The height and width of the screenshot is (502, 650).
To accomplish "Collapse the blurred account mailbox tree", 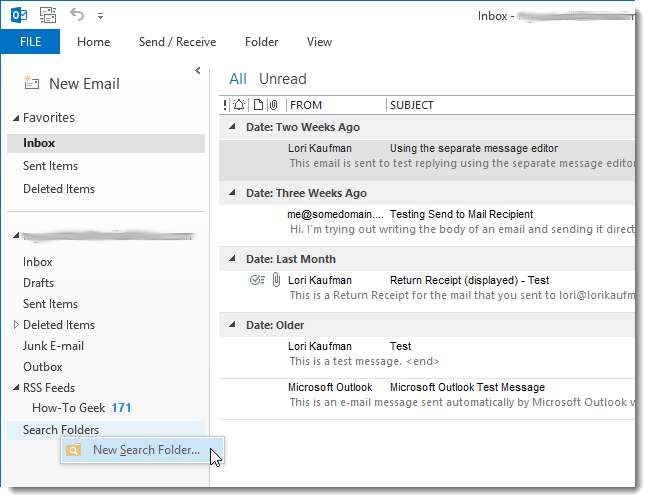I will click(16, 235).
